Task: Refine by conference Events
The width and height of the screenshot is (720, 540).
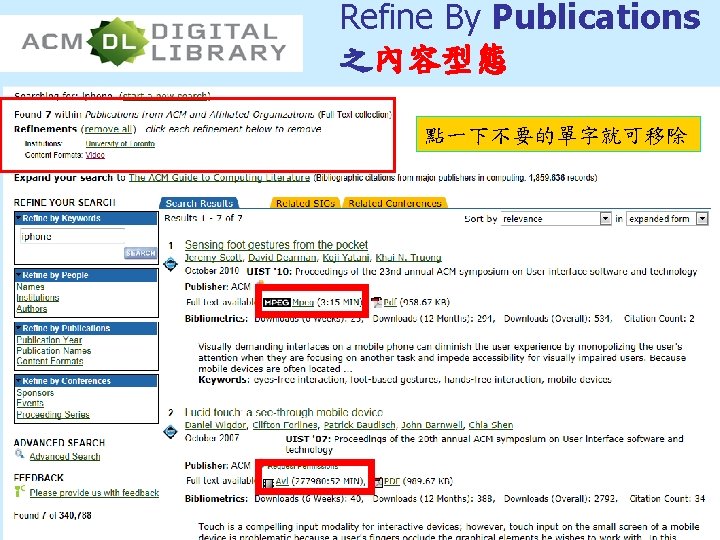Action: 30,403
